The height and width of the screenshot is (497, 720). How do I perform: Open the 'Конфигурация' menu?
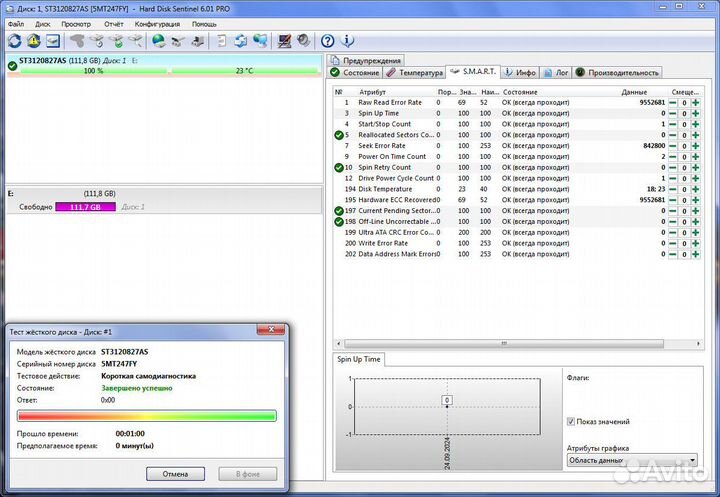click(157, 23)
